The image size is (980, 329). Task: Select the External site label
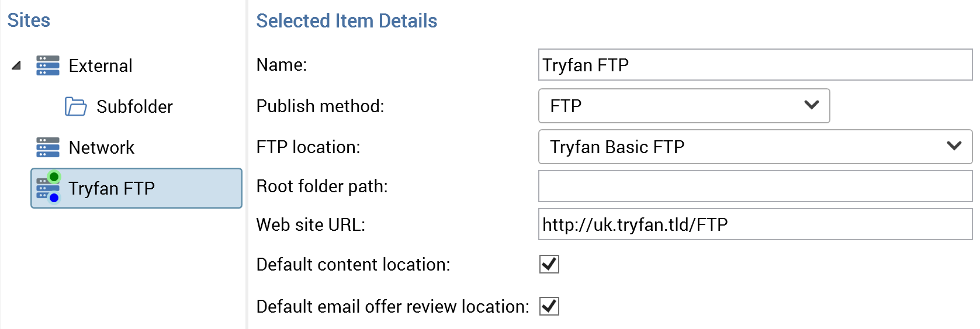101,65
